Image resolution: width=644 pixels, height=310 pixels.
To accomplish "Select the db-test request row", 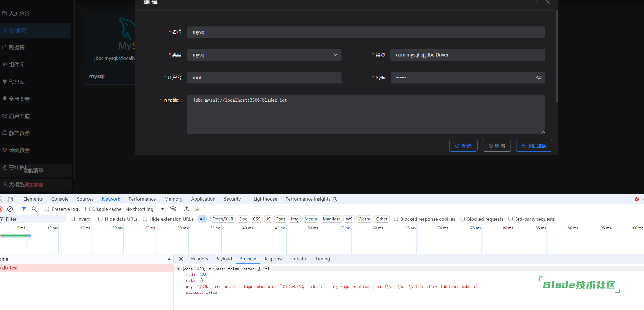I will tap(86, 268).
